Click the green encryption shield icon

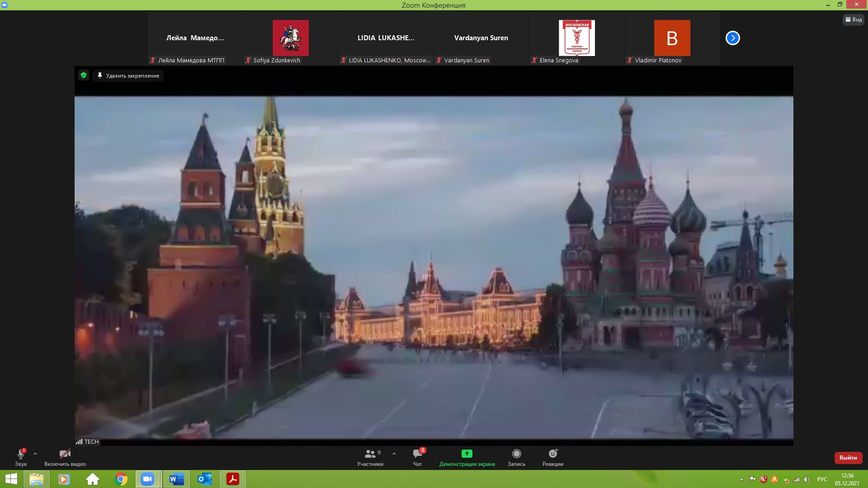click(x=84, y=75)
